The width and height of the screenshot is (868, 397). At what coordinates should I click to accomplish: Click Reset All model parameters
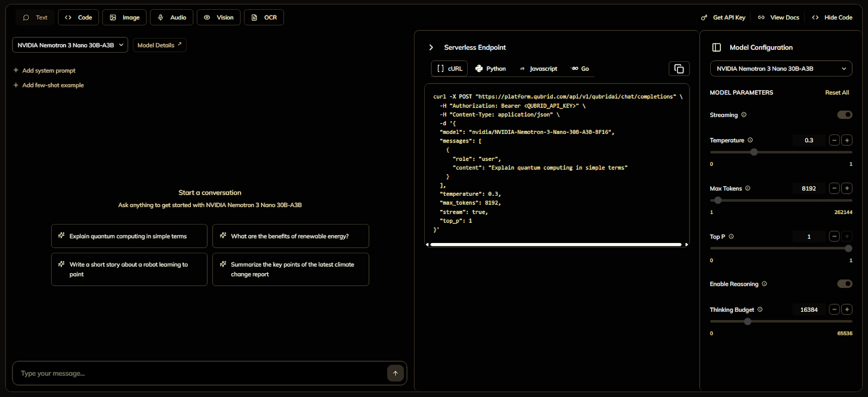tap(837, 93)
